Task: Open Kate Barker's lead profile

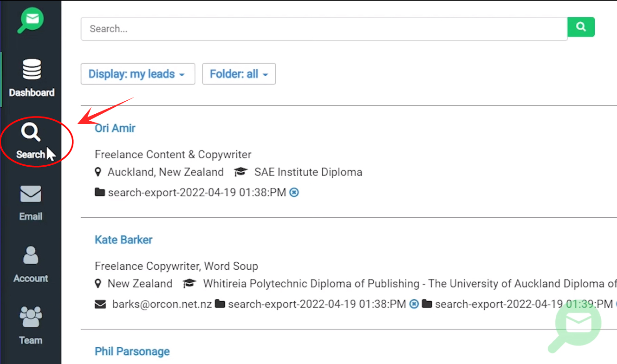Action: [123, 240]
